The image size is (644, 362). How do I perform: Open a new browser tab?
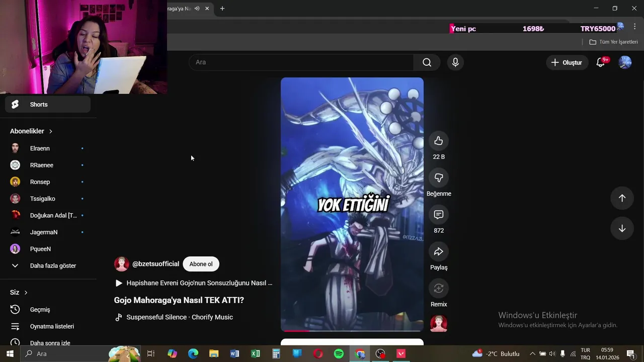222,9
